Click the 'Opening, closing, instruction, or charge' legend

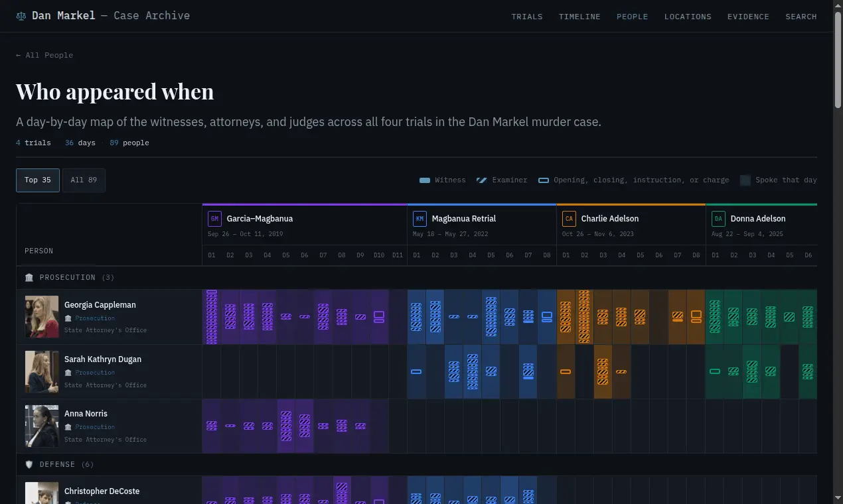tap(633, 180)
